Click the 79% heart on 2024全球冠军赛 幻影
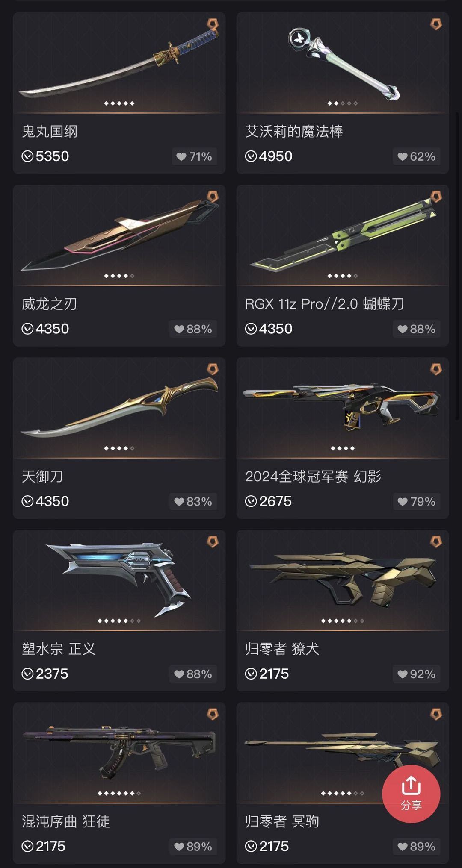Image resolution: width=462 pixels, height=868 pixels. click(x=417, y=501)
